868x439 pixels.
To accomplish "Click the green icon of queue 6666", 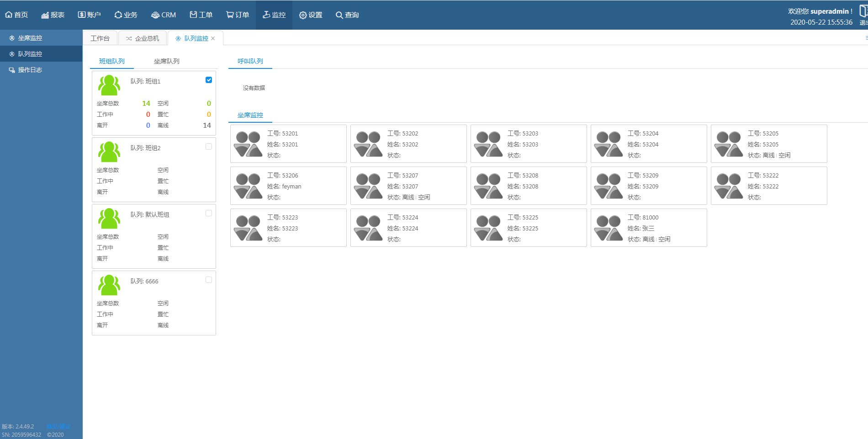I will (x=109, y=285).
